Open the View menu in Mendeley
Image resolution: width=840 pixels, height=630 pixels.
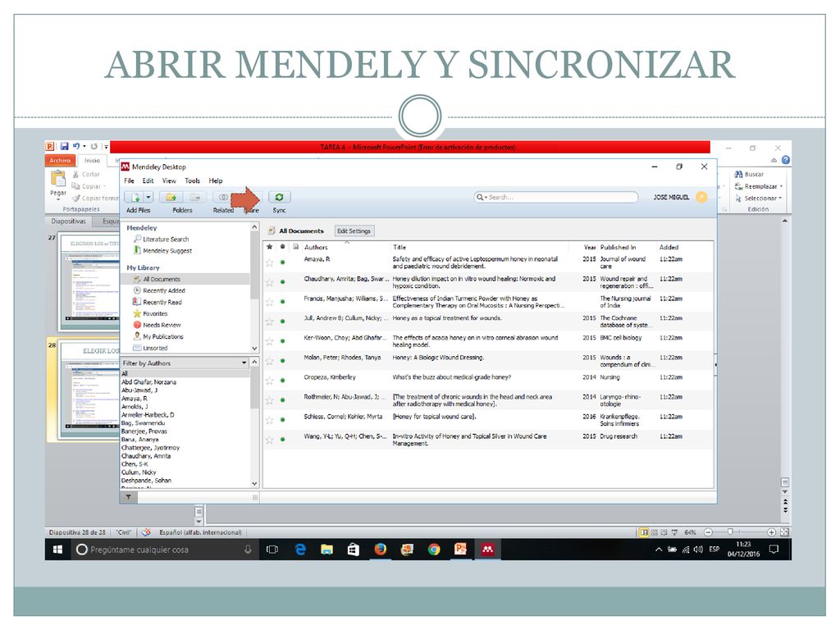tap(169, 180)
